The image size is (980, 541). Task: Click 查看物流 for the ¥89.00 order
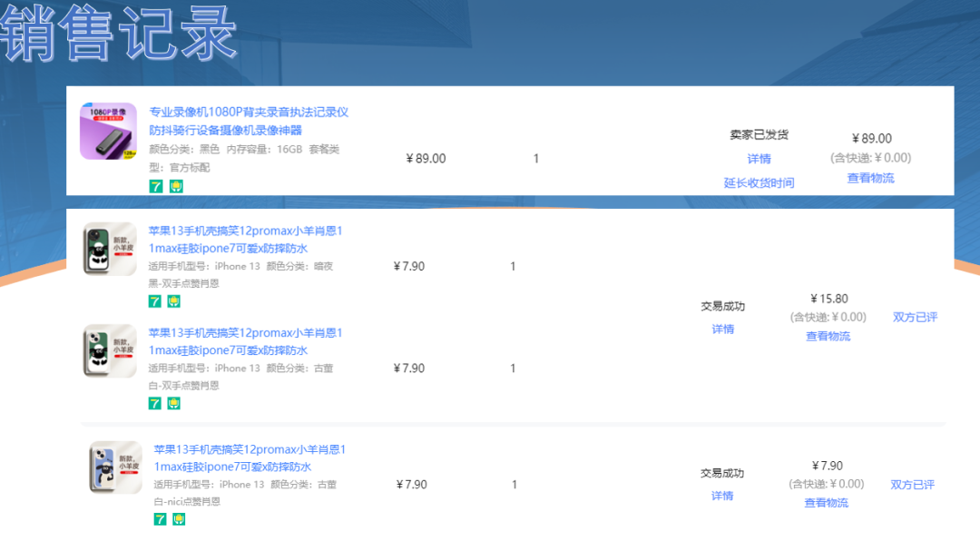click(x=870, y=178)
